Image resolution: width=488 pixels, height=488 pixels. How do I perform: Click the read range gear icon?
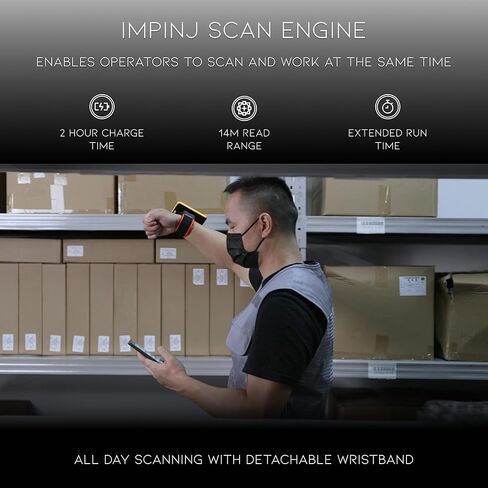[x=244, y=108]
